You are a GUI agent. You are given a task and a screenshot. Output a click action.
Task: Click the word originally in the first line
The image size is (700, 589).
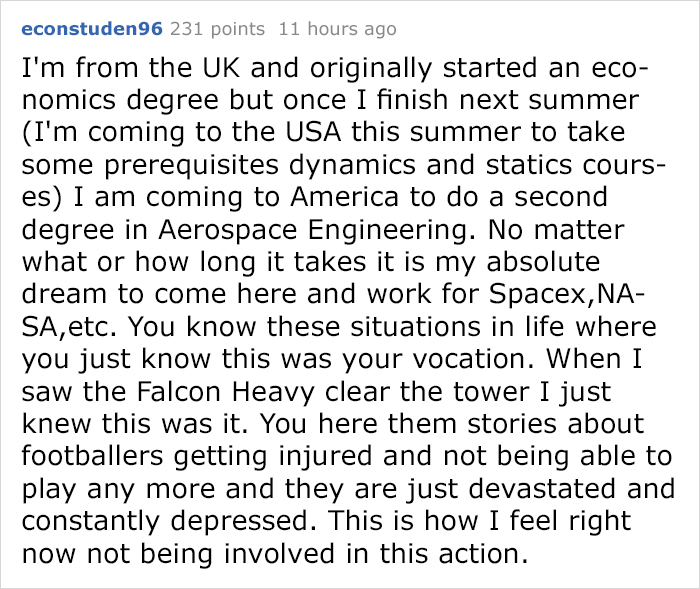point(371,69)
